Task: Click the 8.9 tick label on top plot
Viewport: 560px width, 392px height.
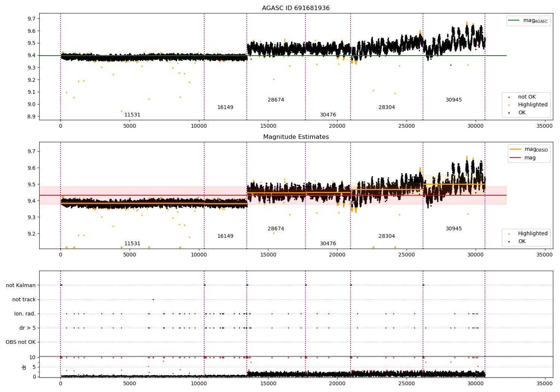Action: (31, 117)
